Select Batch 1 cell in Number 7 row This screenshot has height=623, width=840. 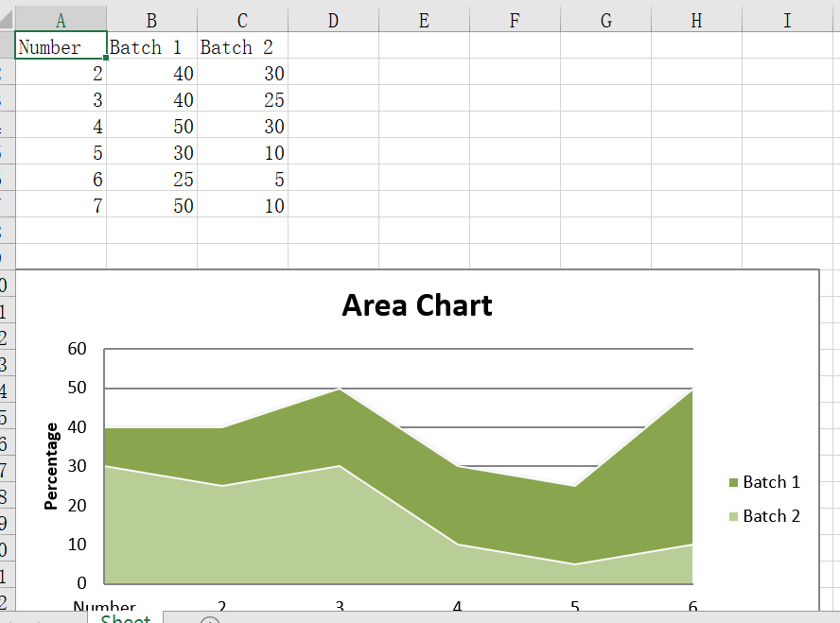point(152,204)
